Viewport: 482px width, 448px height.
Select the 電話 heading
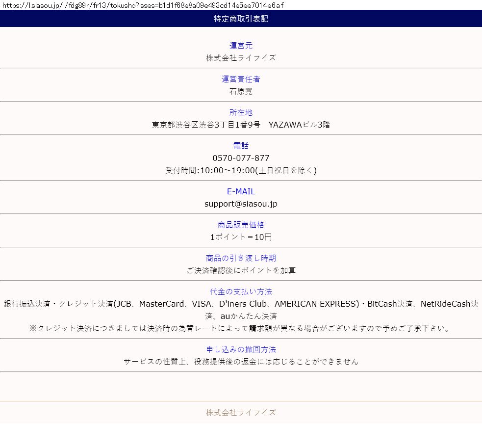tap(241, 146)
